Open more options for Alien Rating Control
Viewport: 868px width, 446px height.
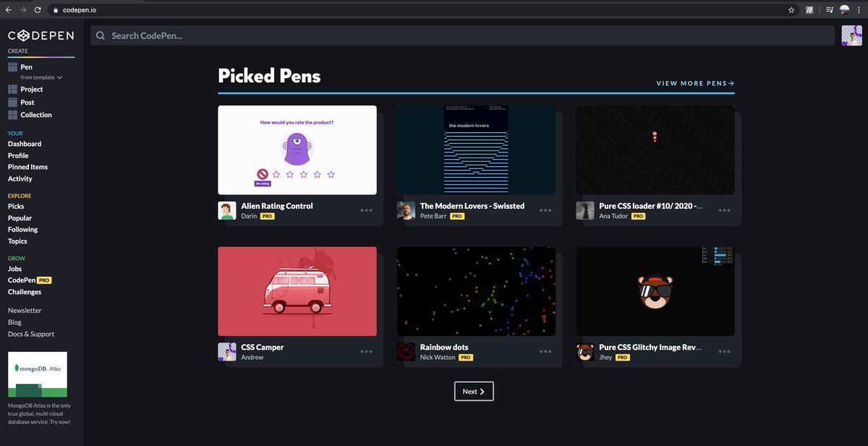tap(367, 210)
